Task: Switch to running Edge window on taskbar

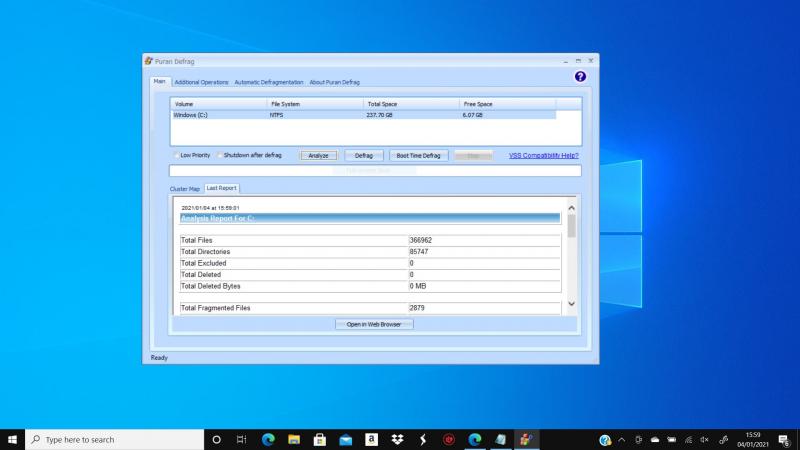Action: pyautogui.click(x=474, y=439)
